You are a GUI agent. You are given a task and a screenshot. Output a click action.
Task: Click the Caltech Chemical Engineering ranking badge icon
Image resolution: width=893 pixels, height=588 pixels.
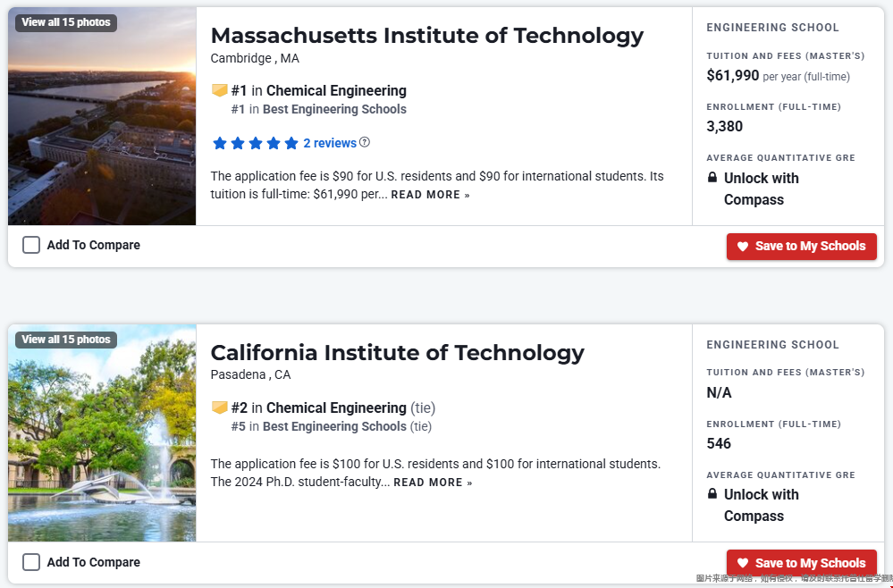219,407
